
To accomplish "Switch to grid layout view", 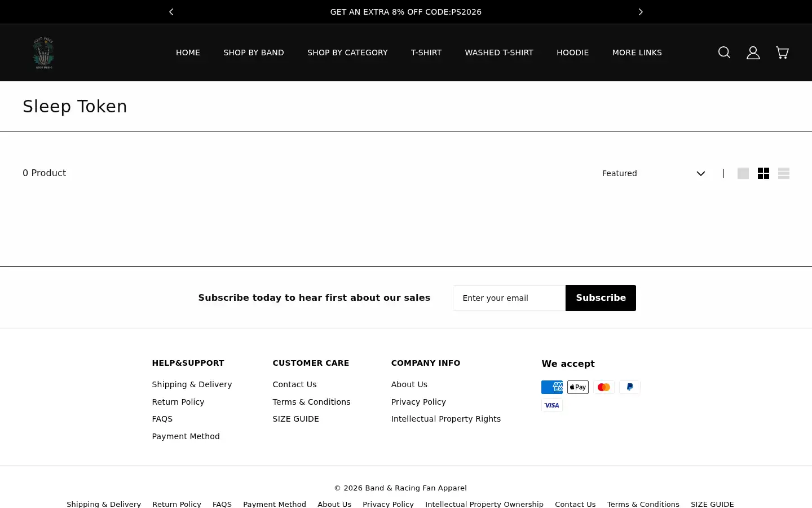I will 764,173.
